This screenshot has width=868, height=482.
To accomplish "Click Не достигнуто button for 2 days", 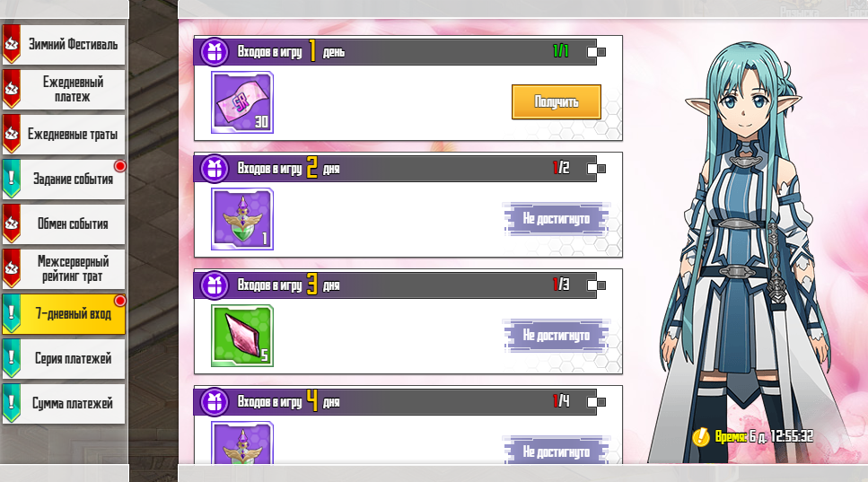I will [557, 219].
